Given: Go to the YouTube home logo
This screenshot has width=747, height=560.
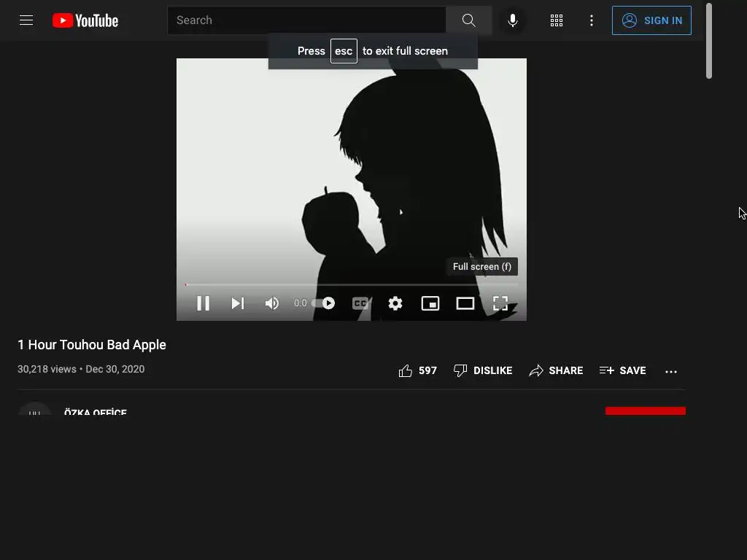Looking at the screenshot, I should click(85, 20).
